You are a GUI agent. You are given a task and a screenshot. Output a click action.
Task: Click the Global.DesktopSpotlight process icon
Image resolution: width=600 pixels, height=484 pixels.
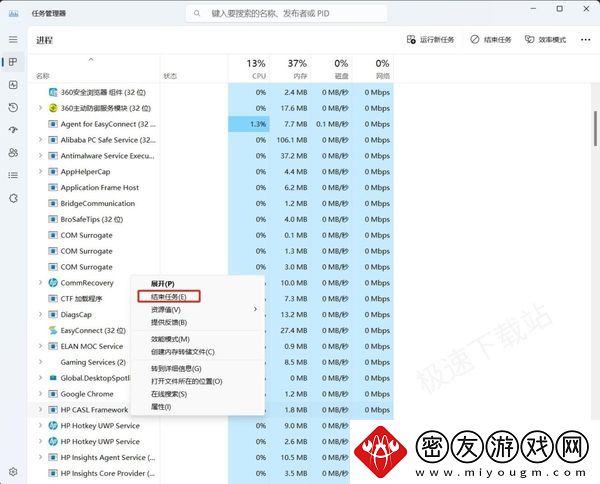pyautogui.click(x=53, y=378)
